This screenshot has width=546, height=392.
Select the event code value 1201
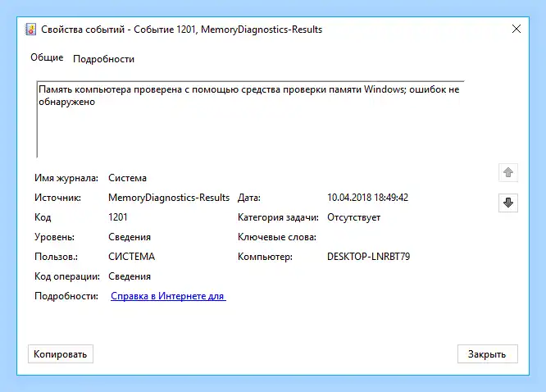[x=118, y=217]
